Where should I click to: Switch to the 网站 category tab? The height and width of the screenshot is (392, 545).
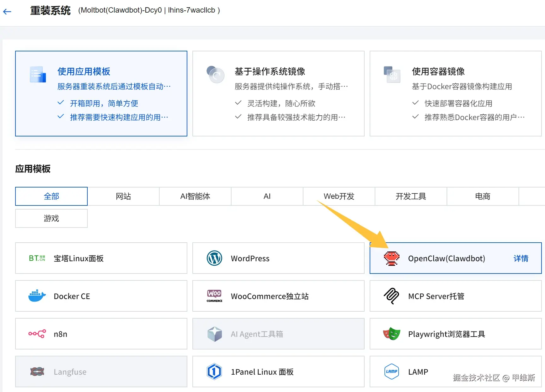[123, 196]
